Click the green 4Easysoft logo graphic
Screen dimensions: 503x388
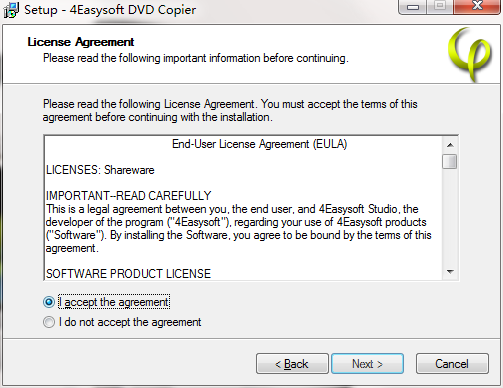point(470,55)
